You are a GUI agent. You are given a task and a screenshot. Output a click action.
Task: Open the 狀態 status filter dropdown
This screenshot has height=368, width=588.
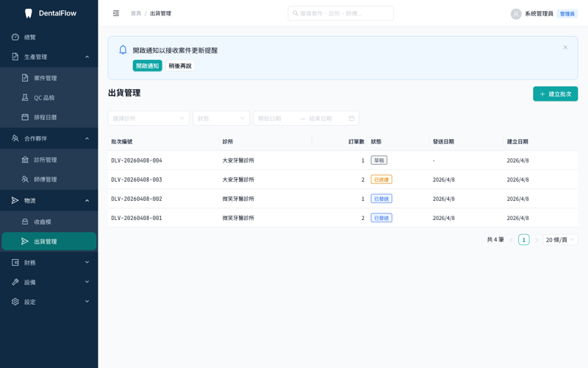click(221, 118)
